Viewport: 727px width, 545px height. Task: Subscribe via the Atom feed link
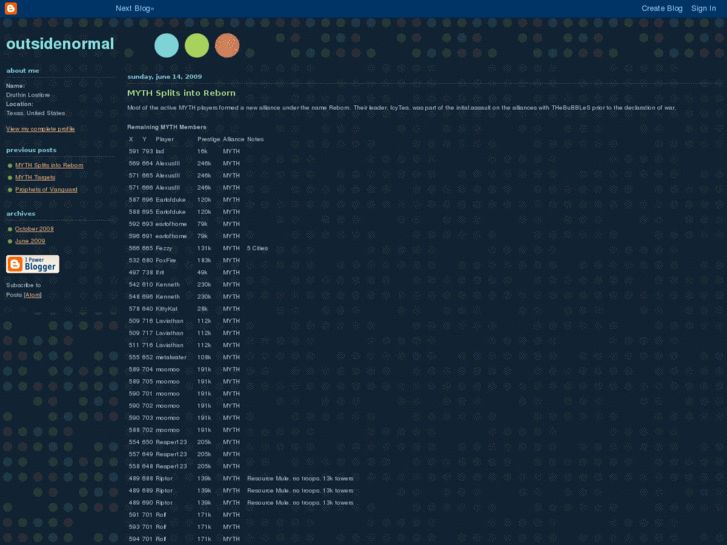(33, 295)
